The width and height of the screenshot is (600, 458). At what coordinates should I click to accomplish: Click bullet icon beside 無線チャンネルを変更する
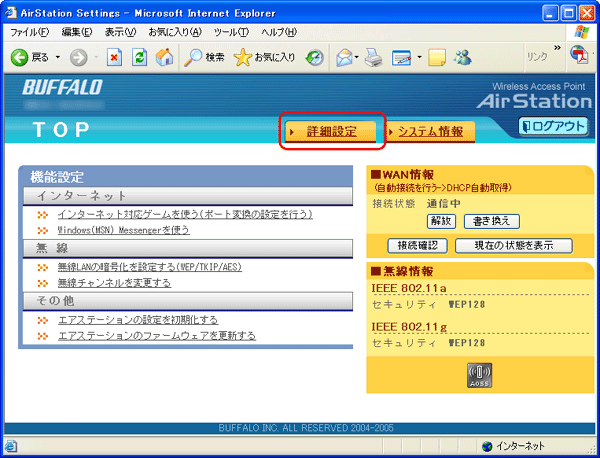pyautogui.click(x=43, y=283)
